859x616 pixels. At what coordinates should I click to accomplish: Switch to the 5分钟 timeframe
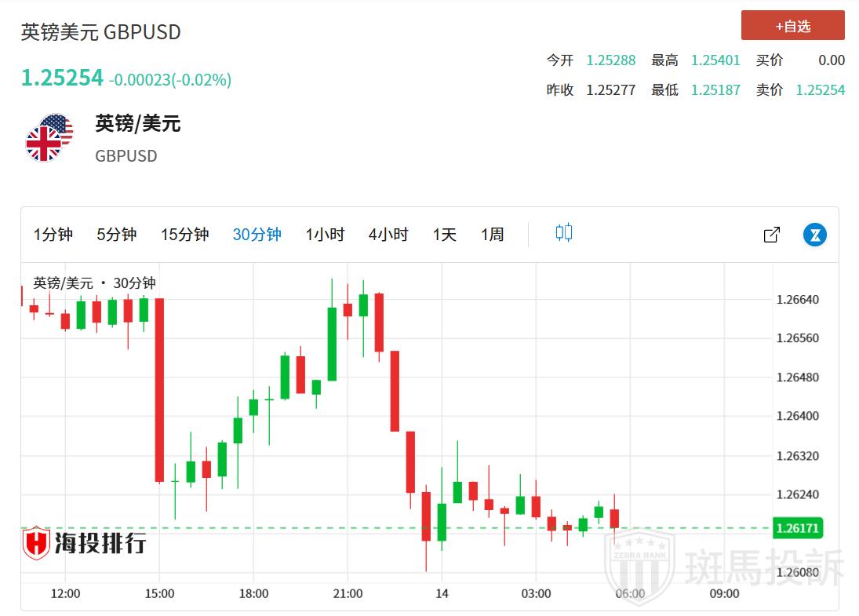click(x=117, y=235)
